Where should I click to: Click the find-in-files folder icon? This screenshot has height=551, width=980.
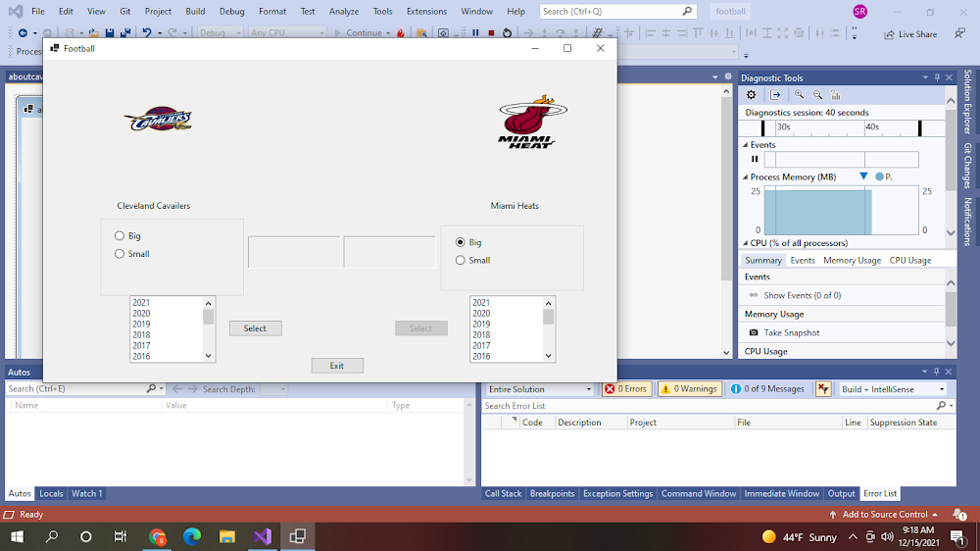click(421, 33)
